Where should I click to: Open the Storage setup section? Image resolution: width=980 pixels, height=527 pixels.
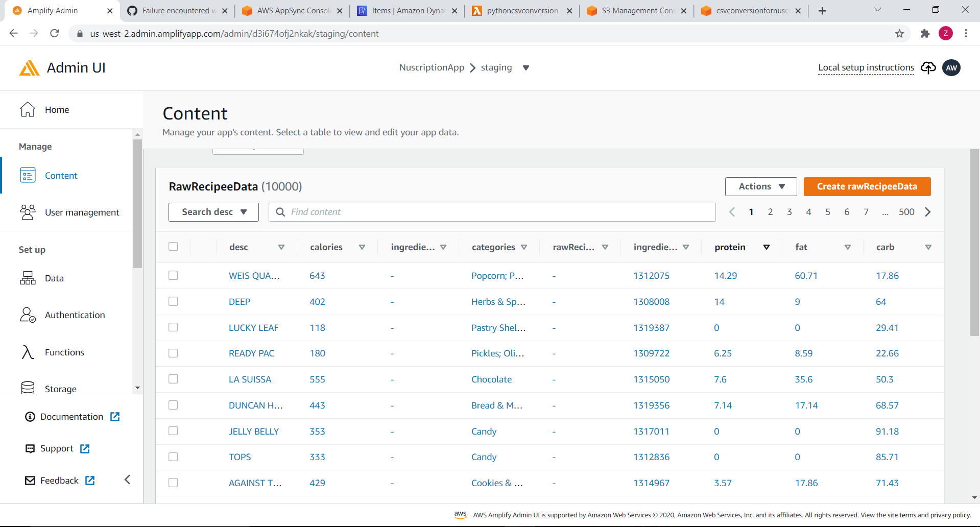pos(60,389)
